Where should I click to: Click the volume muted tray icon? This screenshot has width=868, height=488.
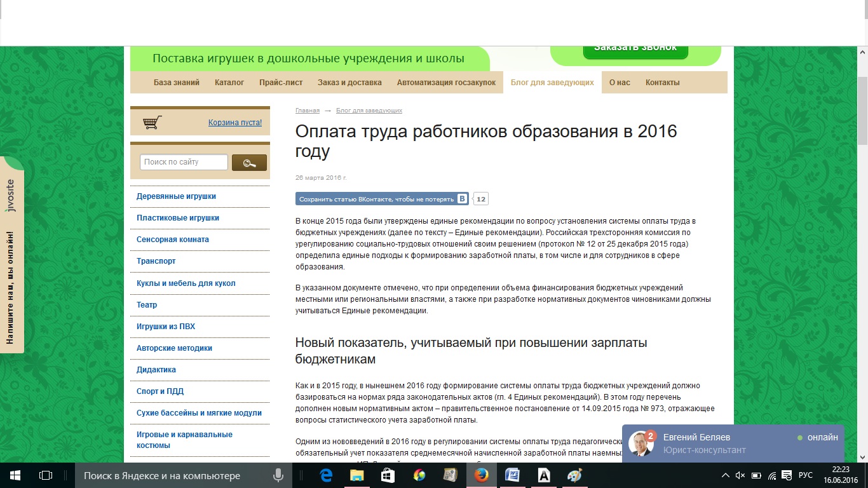(x=740, y=475)
